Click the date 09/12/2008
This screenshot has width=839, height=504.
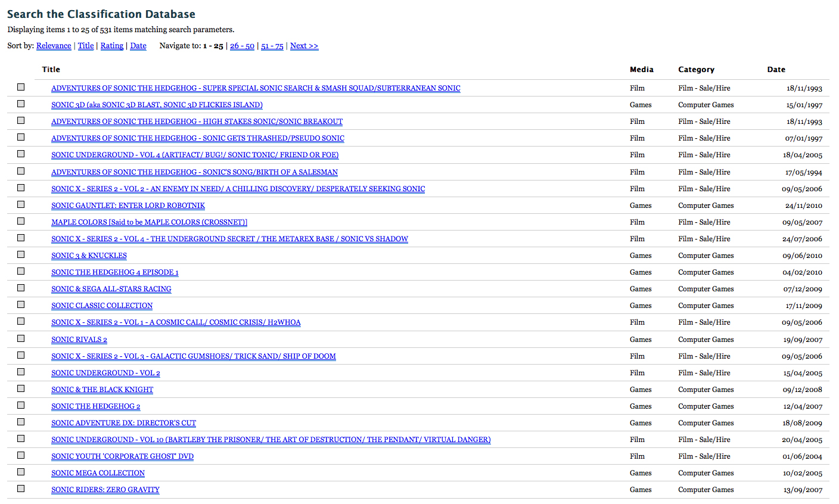(802, 390)
